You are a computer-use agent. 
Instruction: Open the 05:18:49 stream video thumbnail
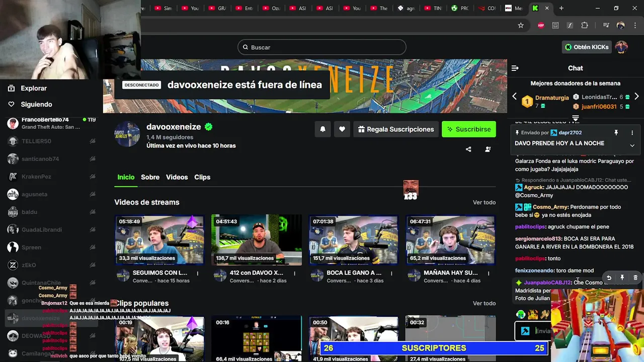(x=159, y=240)
